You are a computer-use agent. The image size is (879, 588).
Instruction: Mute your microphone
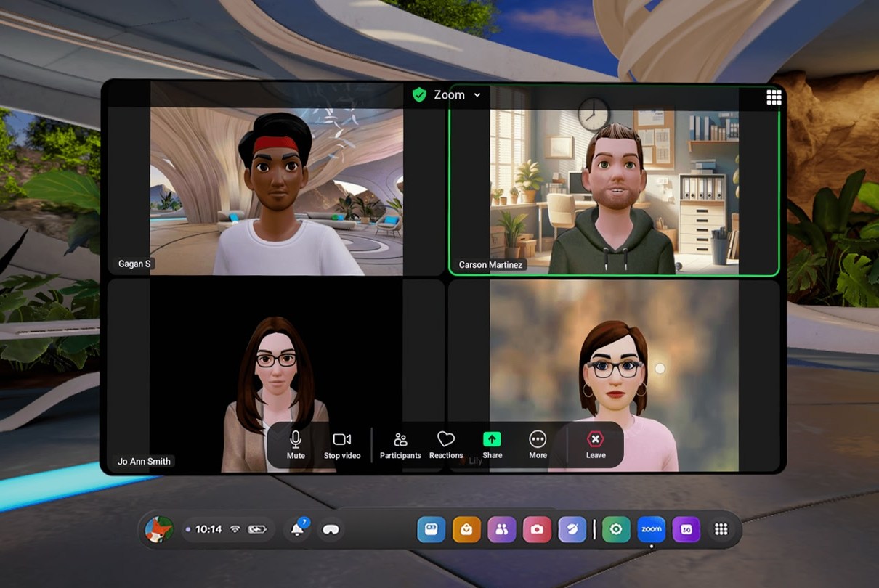click(295, 444)
